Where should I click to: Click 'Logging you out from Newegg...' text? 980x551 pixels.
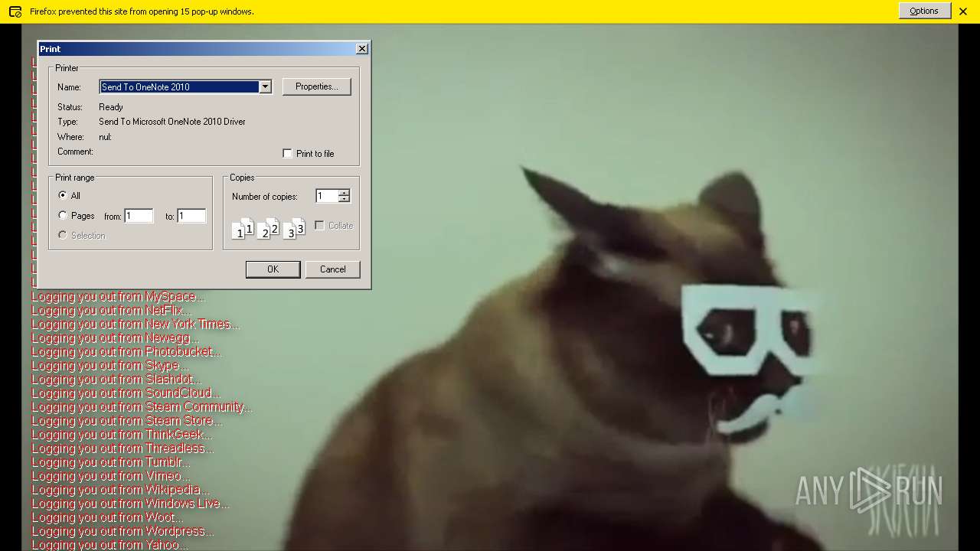point(115,337)
